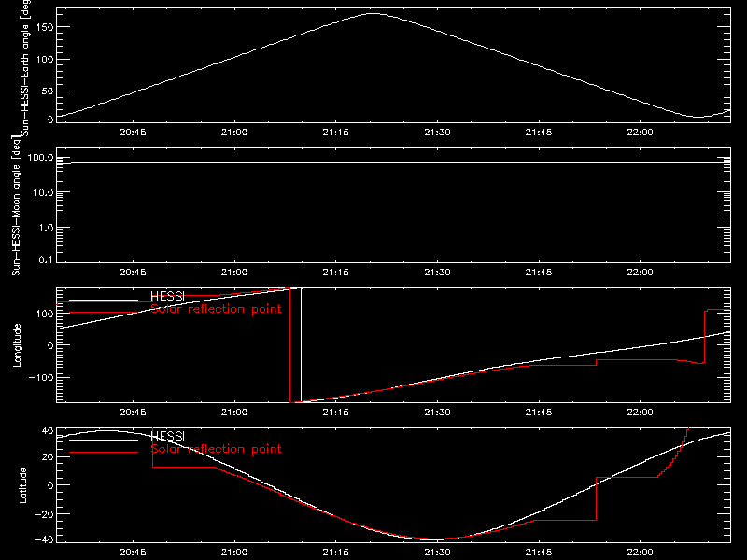Click 22:00 time label under Longitude plot
Image resolution: width=747 pixels, height=560 pixels.
pos(641,413)
